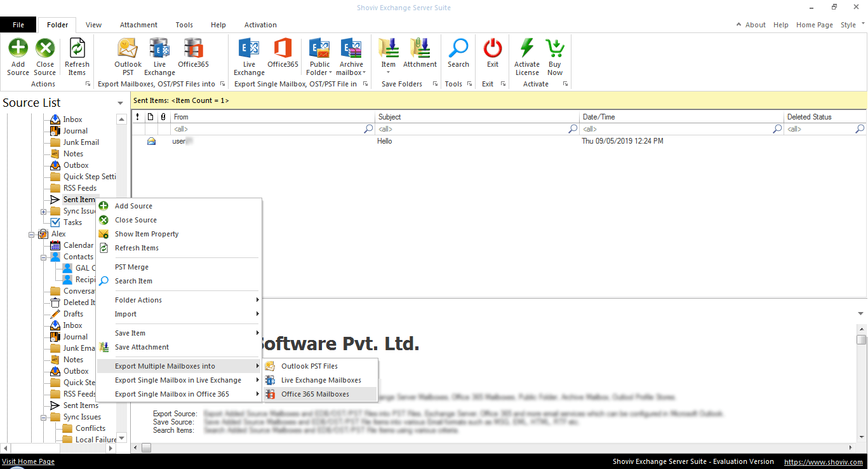Click the red Exit power icon
868x469 pixels.
[x=493, y=48]
